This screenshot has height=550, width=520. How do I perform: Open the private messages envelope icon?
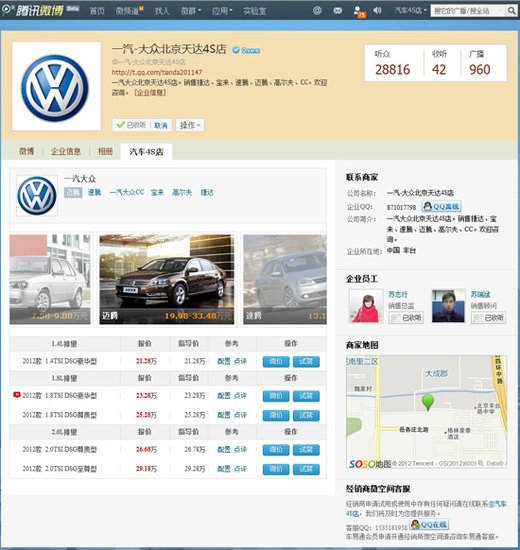coord(337,11)
